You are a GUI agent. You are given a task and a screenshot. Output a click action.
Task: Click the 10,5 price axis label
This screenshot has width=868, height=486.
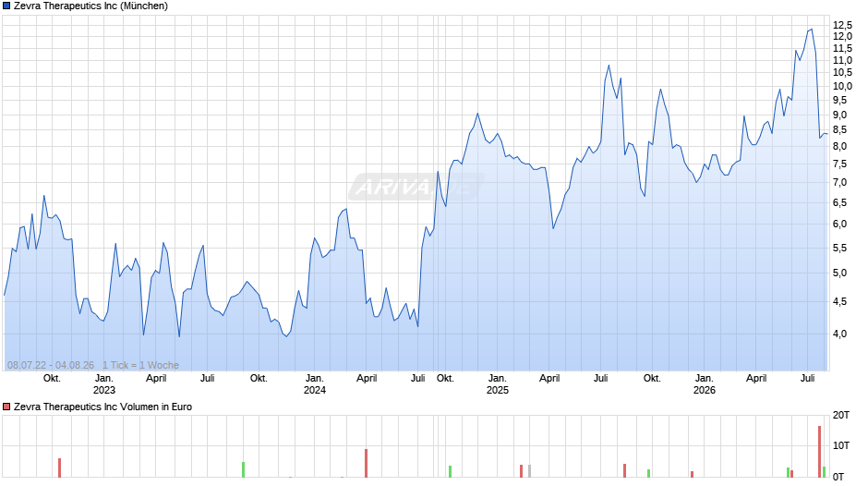(x=842, y=73)
